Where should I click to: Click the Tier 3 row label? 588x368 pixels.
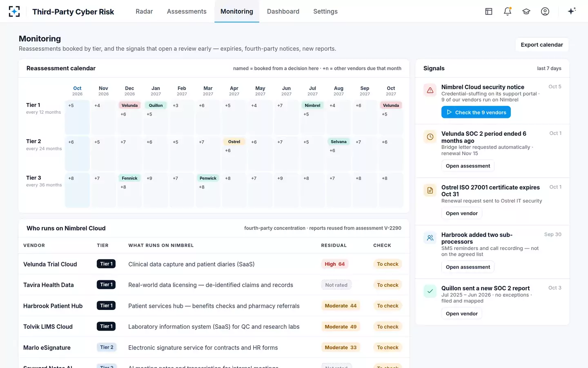[x=33, y=178]
